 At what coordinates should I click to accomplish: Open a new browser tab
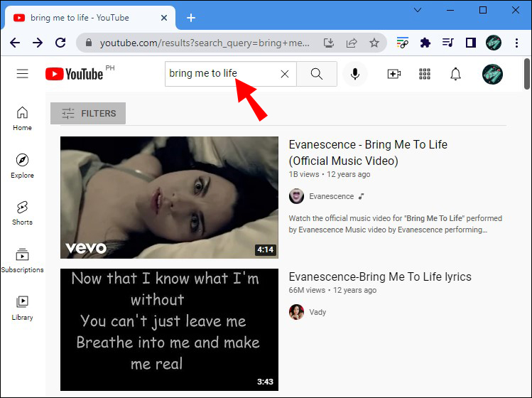pos(191,18)
